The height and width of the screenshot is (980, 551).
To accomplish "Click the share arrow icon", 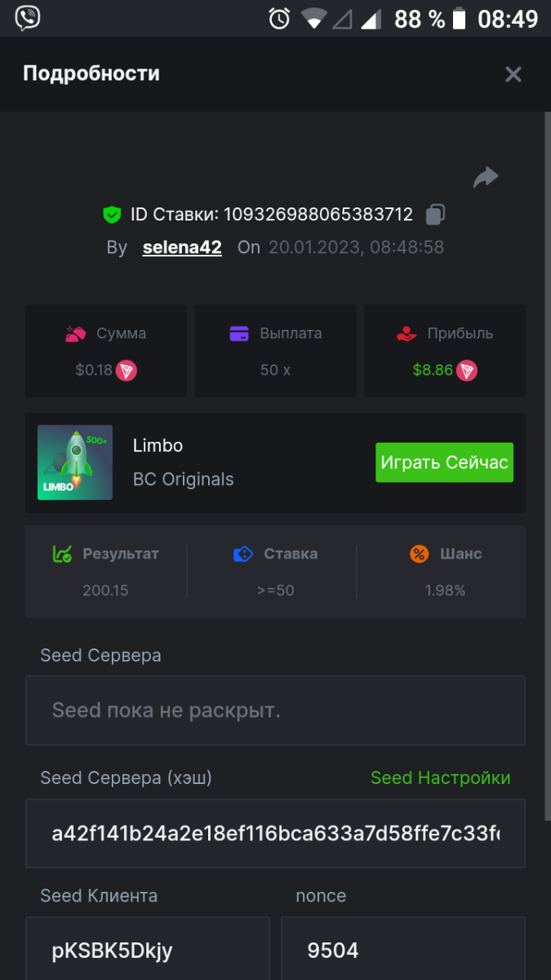I will pos(486,177).
